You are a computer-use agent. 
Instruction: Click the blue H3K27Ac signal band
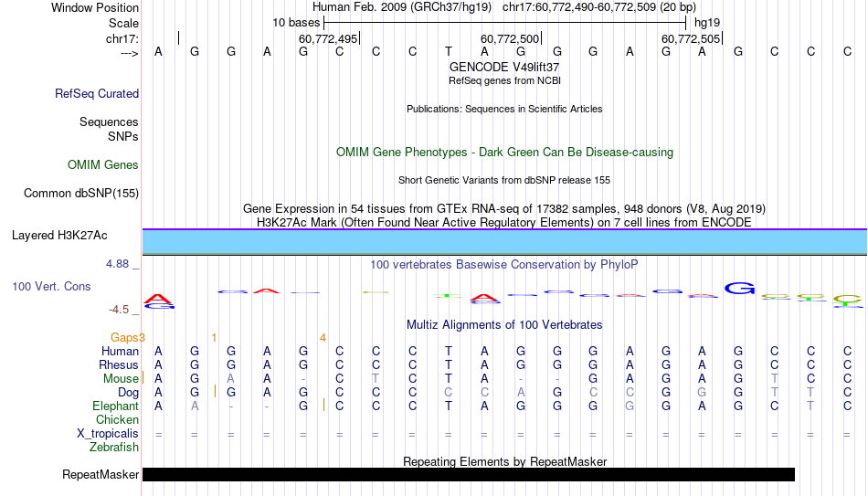tap(505, 242)
